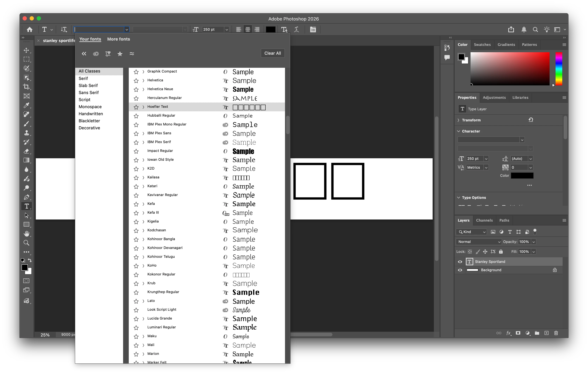Filter fonts by favorites star icon
The width and height of the screenshot is (588, 373).
(x=120, y=53)
